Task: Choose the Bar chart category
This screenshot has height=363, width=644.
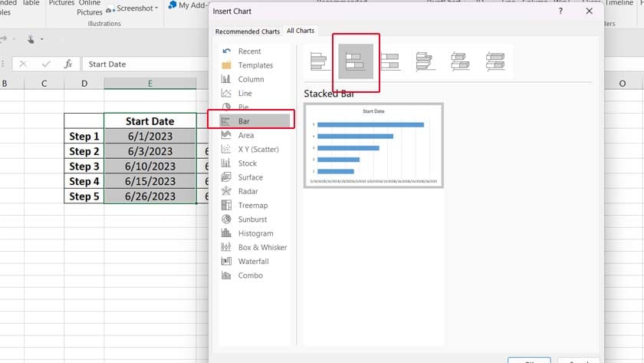Action: [x=255, y=120]
